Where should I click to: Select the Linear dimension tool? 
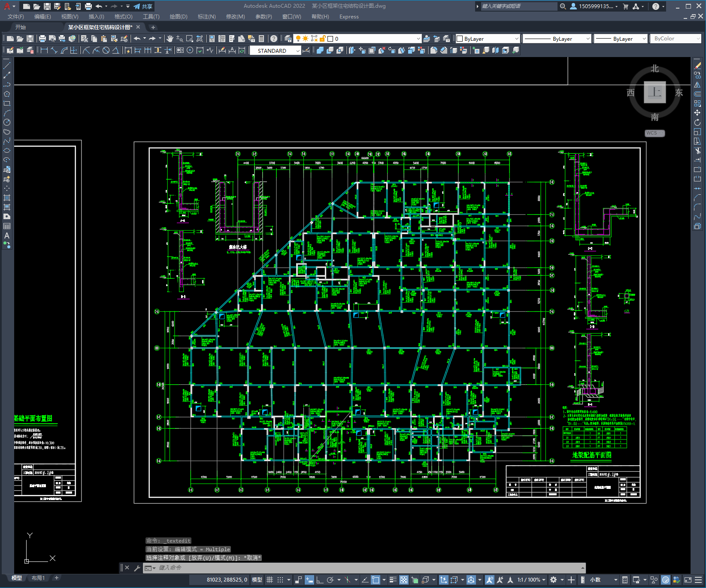click(44, 50)
